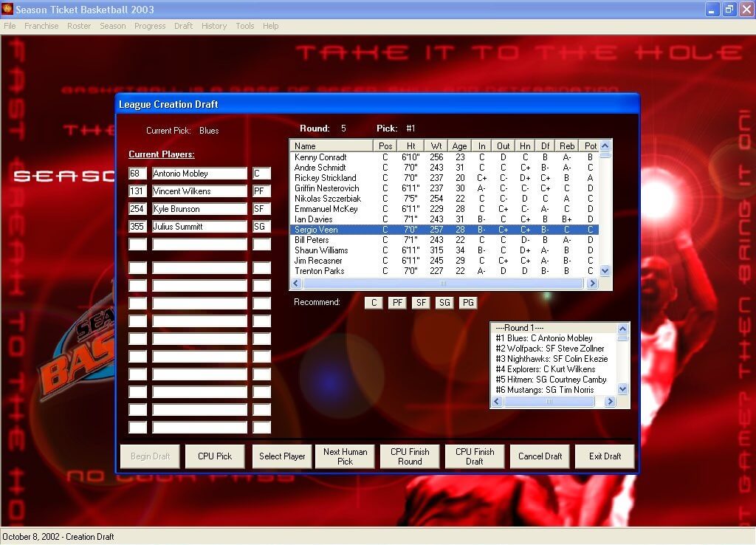The height and width of the screenshot is (545, 756).
Task: Select Bill Peters in the player list
Action: pos(444,240)
